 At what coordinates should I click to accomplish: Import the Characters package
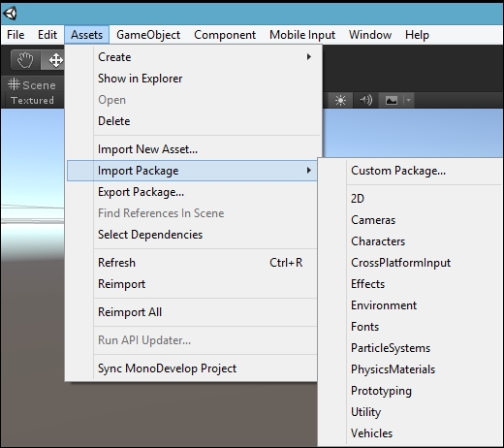click(378, 241)
